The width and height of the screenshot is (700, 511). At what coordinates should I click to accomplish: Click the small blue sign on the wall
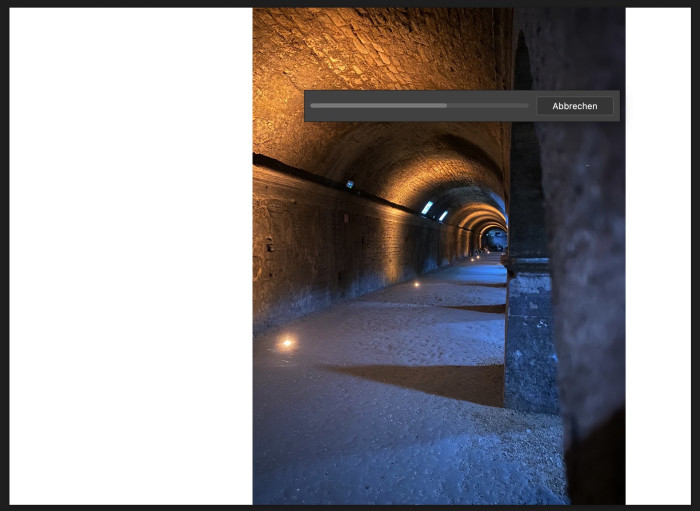point(349,184)
